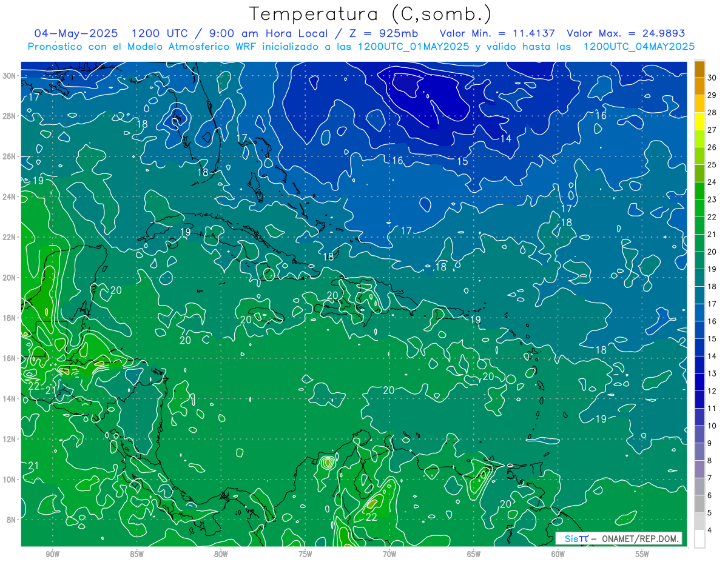Click the title 'Temperatura (C,somb.)'
The image size is (728, 562).
point(371,14)
